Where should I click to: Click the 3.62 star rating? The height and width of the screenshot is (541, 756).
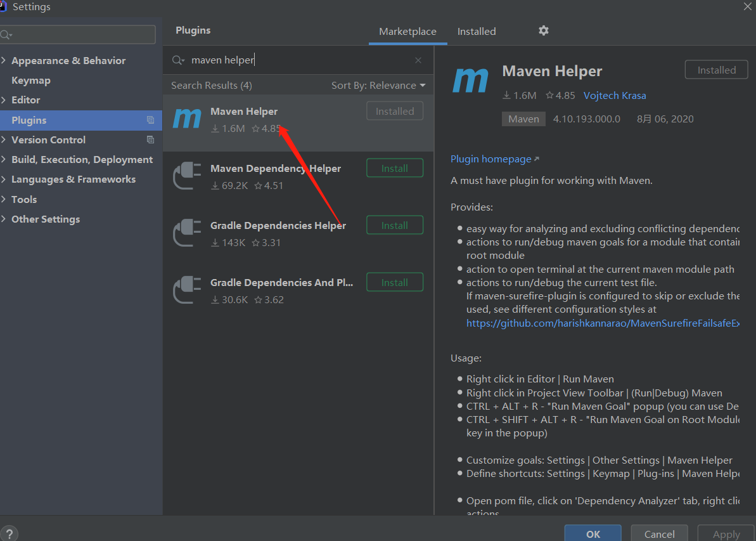coord(269,299)
